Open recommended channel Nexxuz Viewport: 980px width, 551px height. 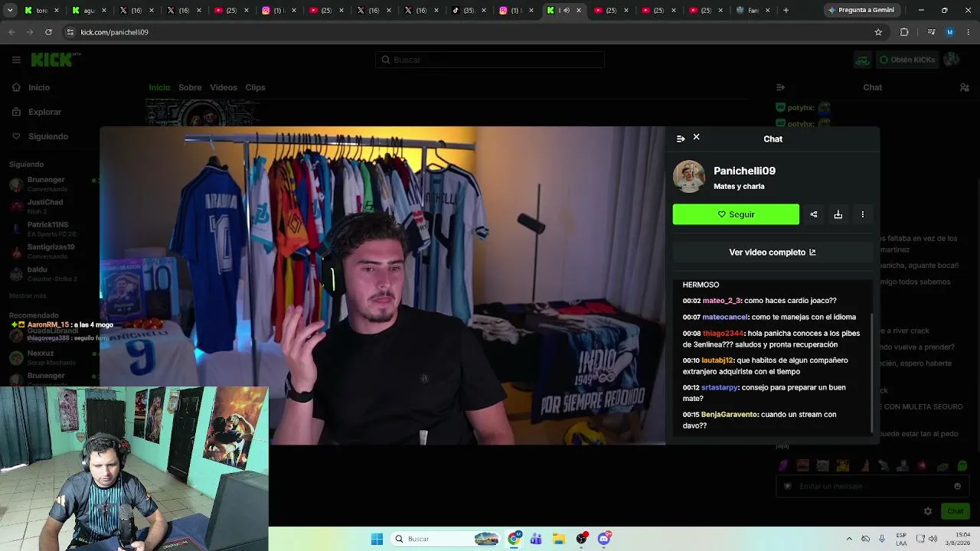pyautogui.click(x=50, y=357)
